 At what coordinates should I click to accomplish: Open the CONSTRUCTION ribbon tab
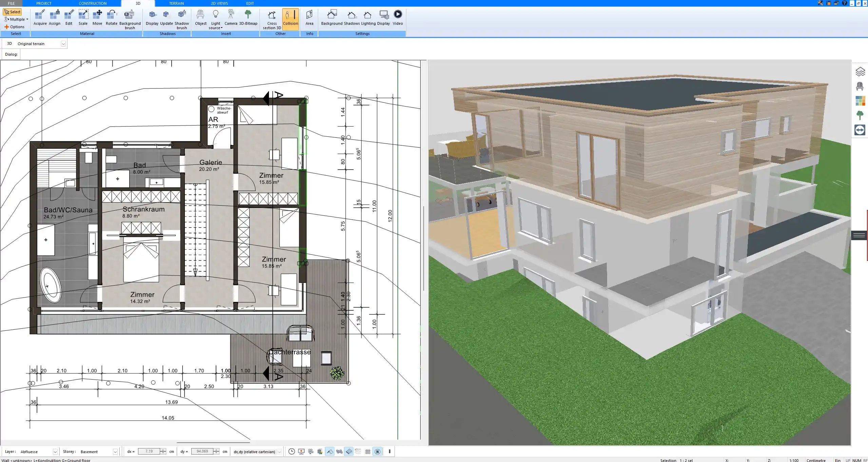coord(93,3)
